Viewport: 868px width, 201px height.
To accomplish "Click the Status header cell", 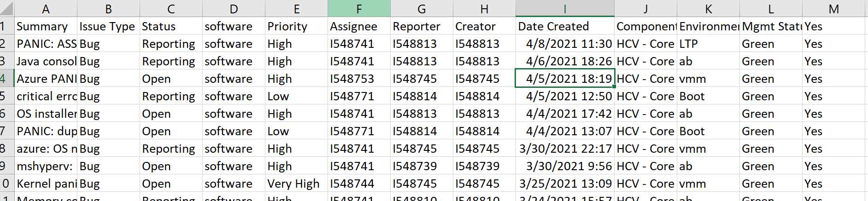I will (x=171, y=26).
